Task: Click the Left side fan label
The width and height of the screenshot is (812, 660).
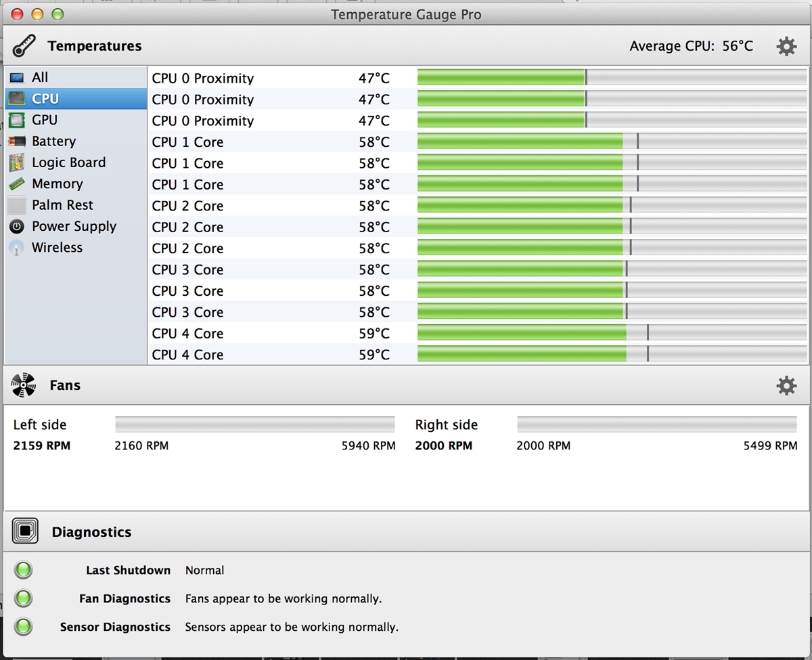Action: [x=40, y=425]
